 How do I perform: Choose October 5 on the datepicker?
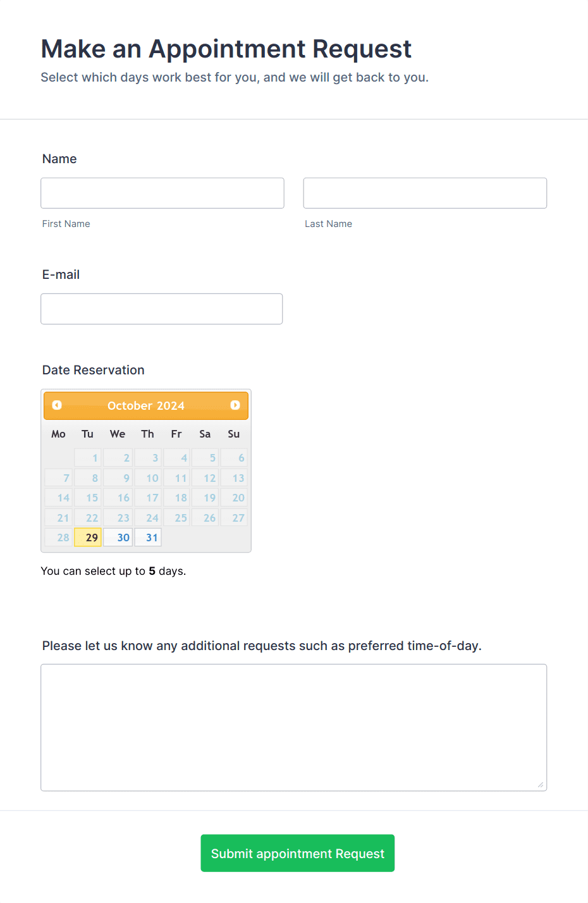[x=205, y=457]
